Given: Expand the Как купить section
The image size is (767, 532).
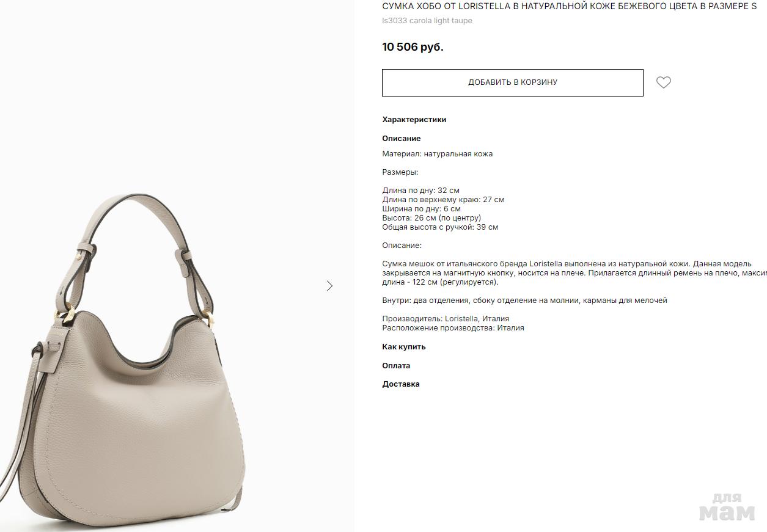Looking at the screenshot, I should [x=404, y=347].
